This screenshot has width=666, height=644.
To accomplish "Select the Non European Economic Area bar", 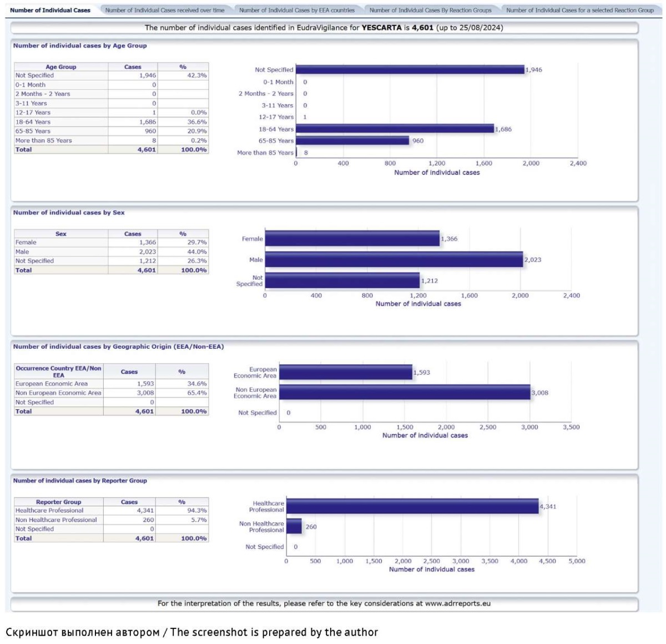I will point(405,393).
